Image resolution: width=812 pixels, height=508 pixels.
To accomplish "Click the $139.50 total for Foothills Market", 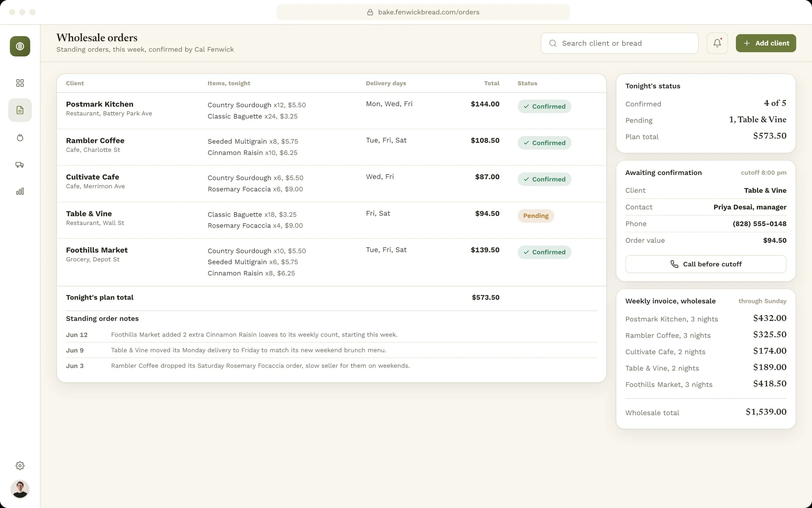I will (x=485, y=250).
